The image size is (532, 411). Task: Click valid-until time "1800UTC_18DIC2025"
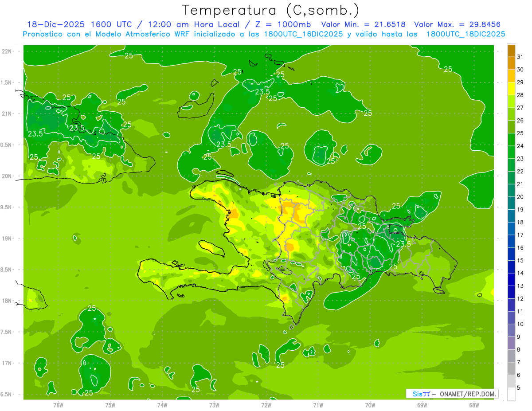point(466,34)
